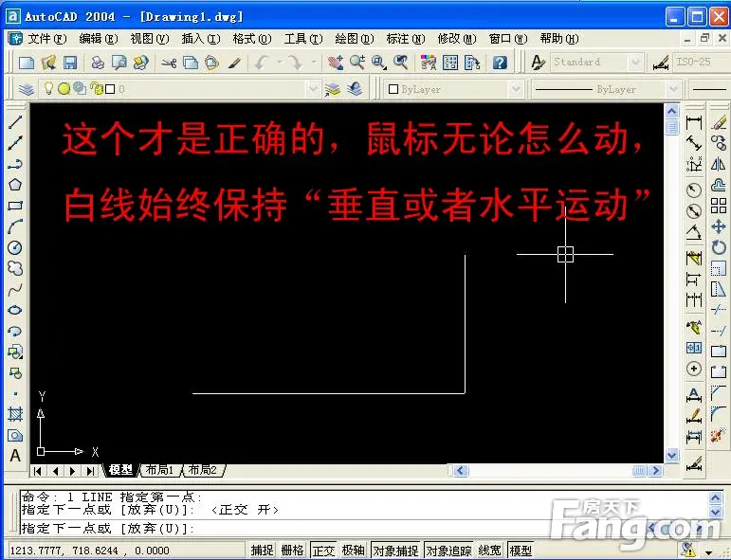
Task: Select the Polygon draw tool
Action: [15, 185]
